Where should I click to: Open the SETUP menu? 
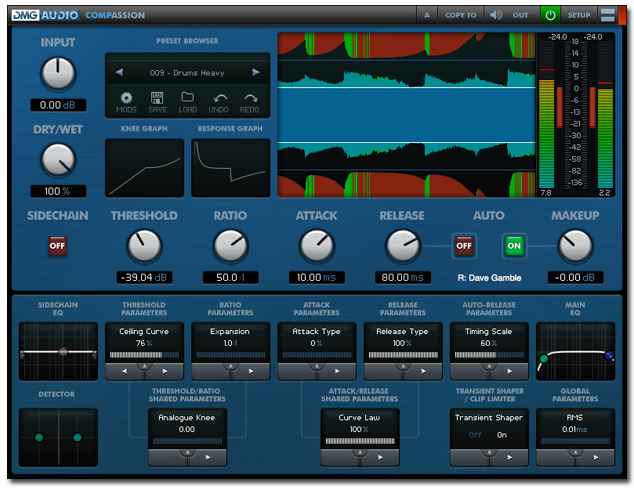click(579, 15)
